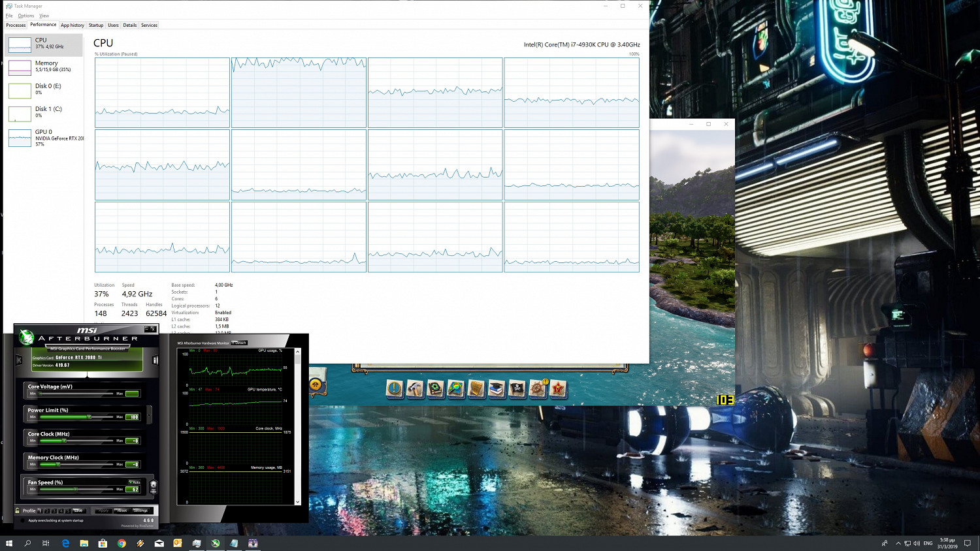Select GPU 0 in performance sidebar

(x=44, y=137)
